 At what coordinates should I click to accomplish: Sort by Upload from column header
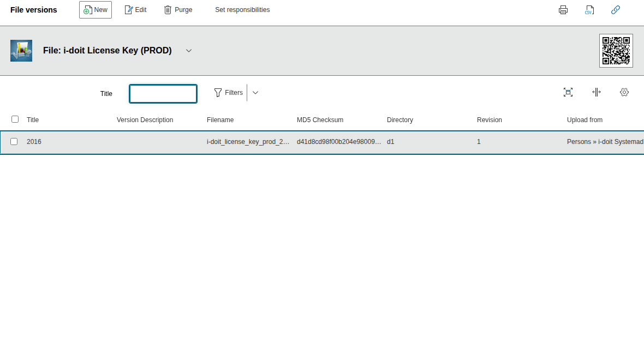[x=585, y=120]
